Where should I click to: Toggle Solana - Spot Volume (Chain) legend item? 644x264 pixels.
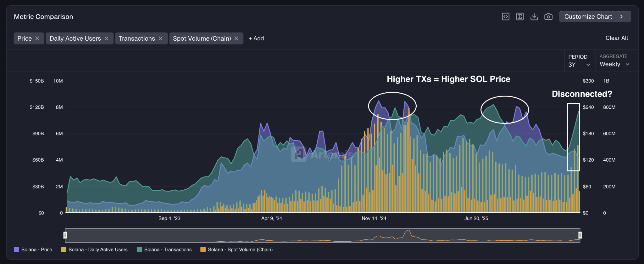click(236, 250)
